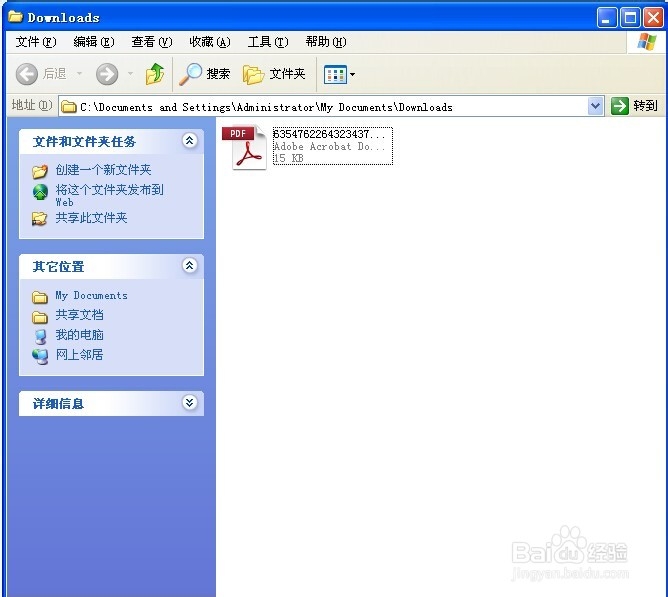The height and width of the screenshot is (597, 668).
Task: Click the Adobe Acrobat Do... file type text
Action: coord(329,146)
